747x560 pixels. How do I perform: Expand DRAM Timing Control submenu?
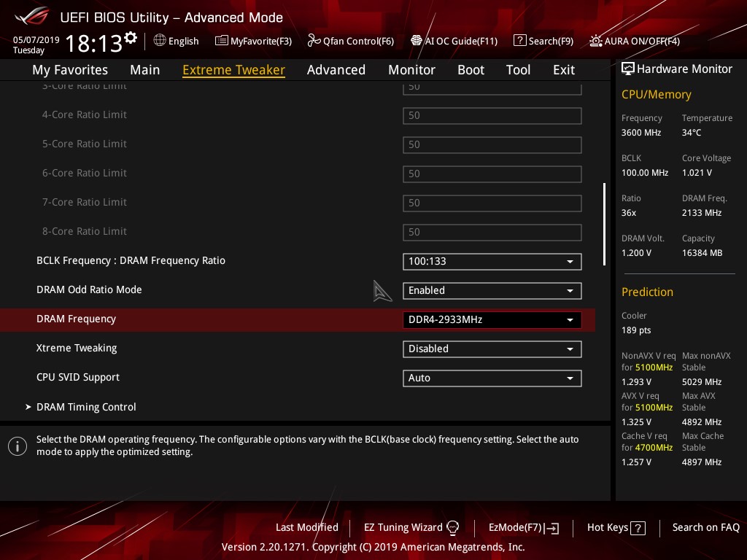[86, 407]
